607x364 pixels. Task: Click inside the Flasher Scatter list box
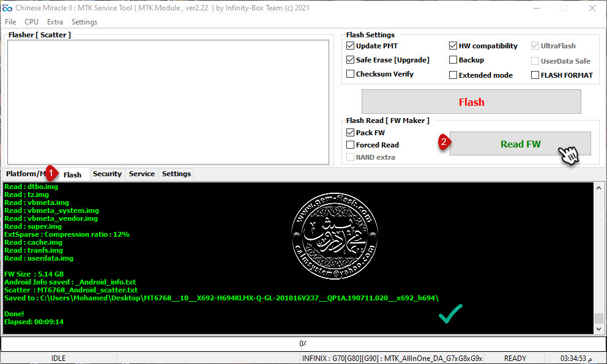point(168,102)
